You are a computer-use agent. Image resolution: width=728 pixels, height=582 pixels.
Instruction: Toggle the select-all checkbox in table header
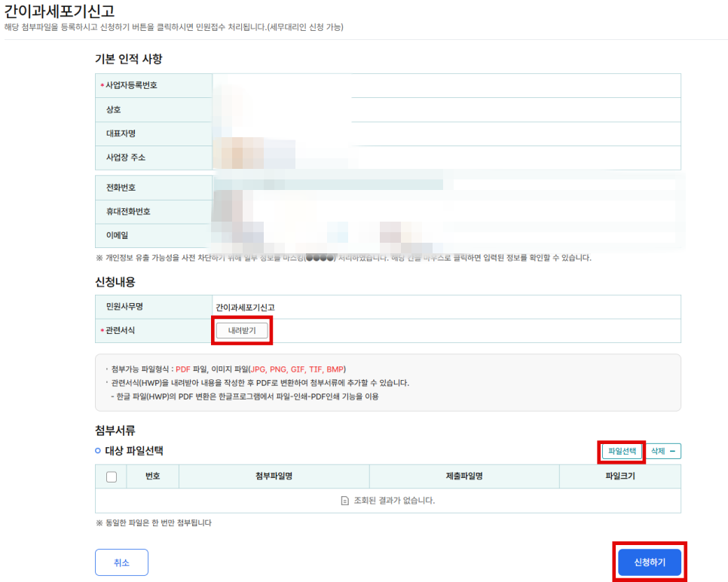coord(112,476)
